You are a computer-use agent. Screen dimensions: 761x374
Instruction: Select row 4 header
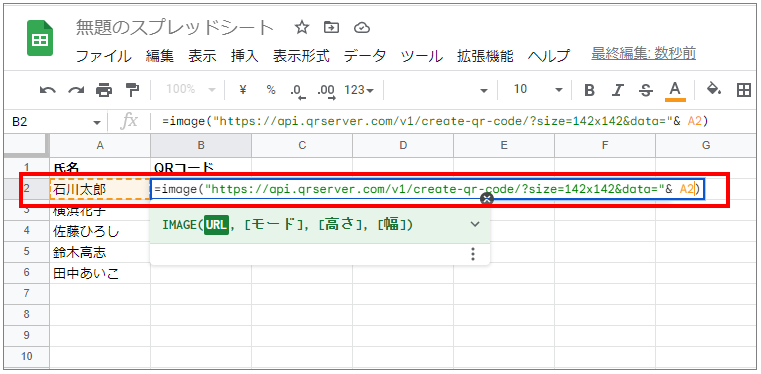pos(27,230)
